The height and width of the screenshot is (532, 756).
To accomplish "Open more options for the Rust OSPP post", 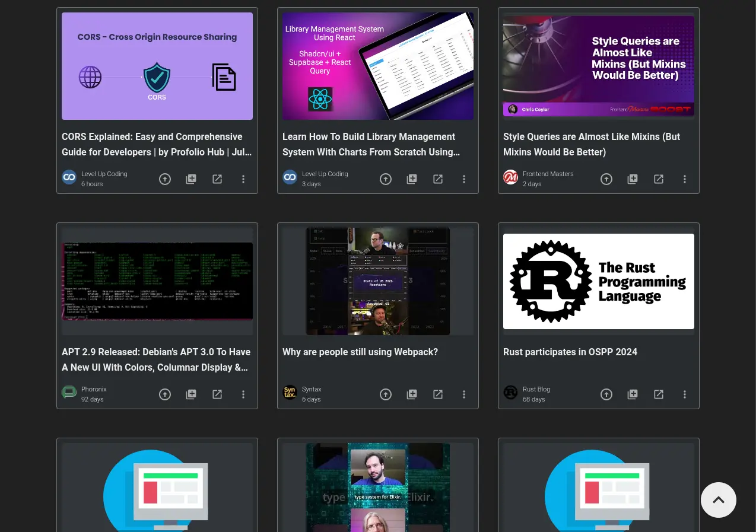I will click(x=685, y=394).
